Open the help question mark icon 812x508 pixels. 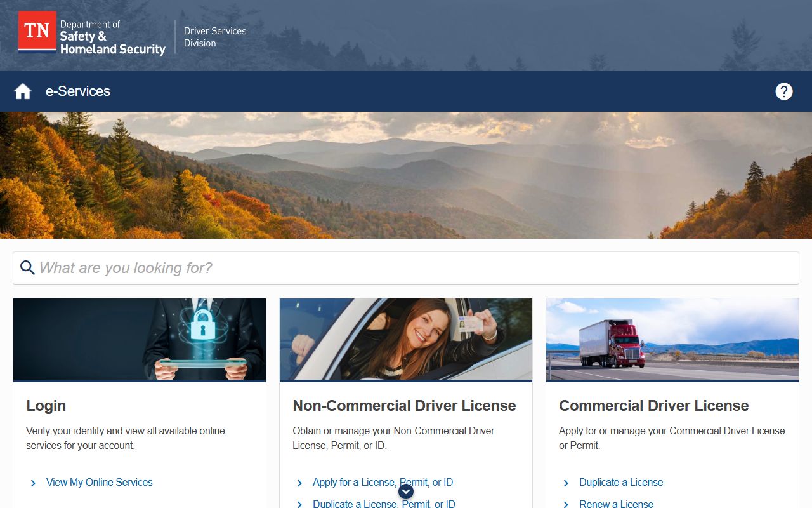[784, 91]
